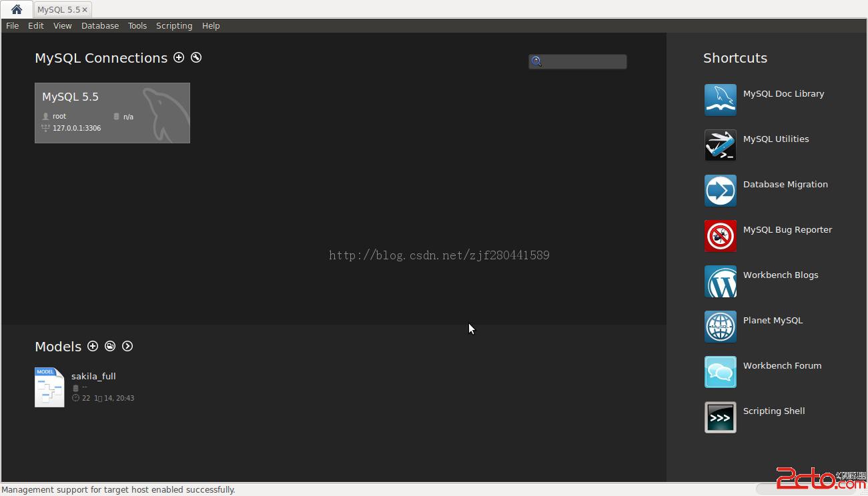Open an existing model file icon
868x496 pixels.
tap(110, 346)
